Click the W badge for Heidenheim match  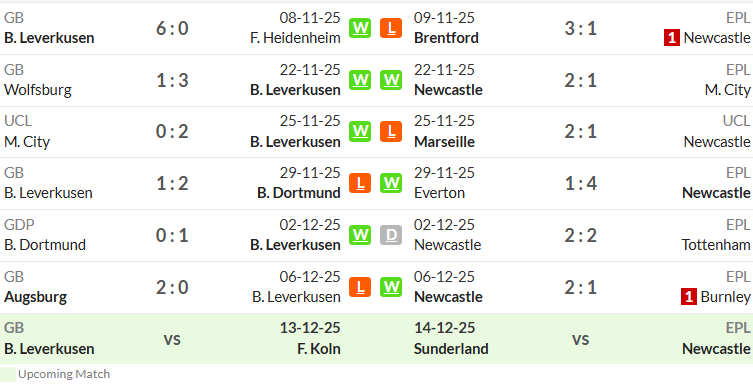[x=360, y=28]
